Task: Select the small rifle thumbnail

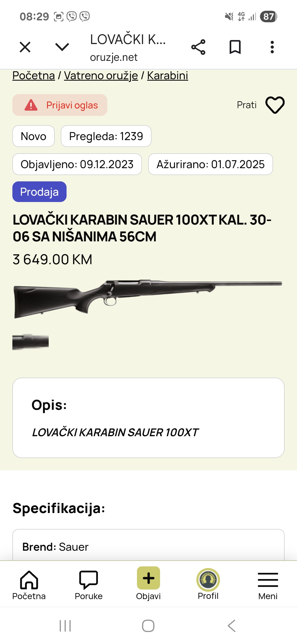Action: coord(31,342)
